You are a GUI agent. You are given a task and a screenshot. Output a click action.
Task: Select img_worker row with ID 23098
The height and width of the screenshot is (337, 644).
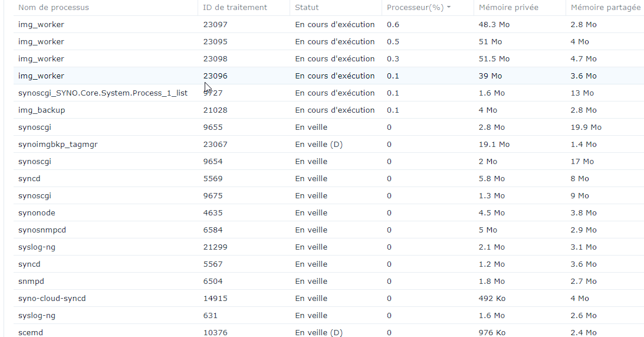tap(328, 59)
